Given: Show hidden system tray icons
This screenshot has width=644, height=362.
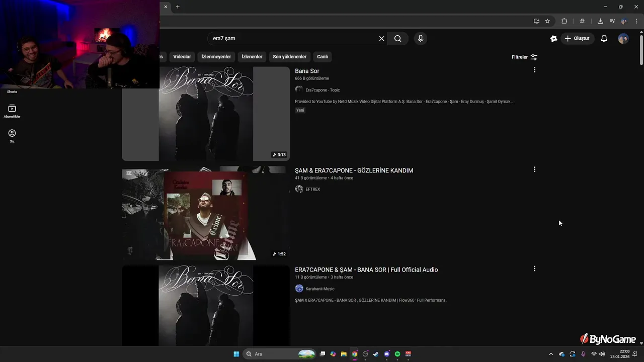Looking at the screenshot, I should click(551, 354).
